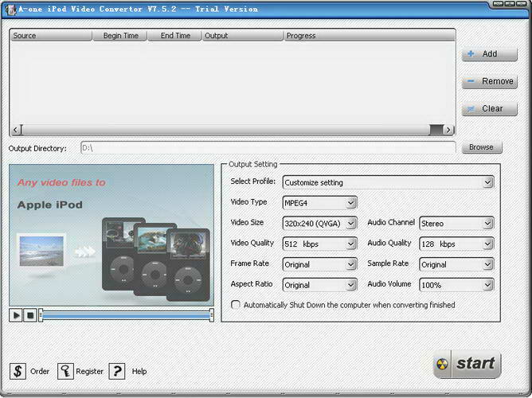The image size is (532, 398).
Task: Enable auto shutdown after conversion
Action: click(235, 305)
